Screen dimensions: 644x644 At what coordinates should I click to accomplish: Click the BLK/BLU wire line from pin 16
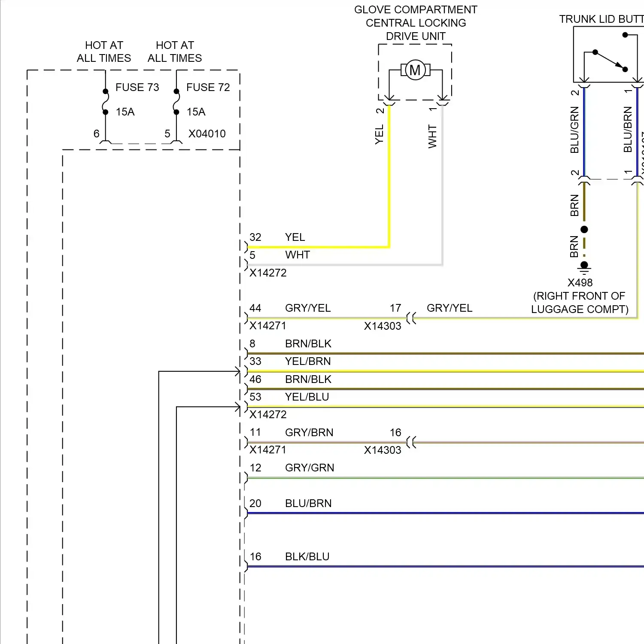click(445, 566)
